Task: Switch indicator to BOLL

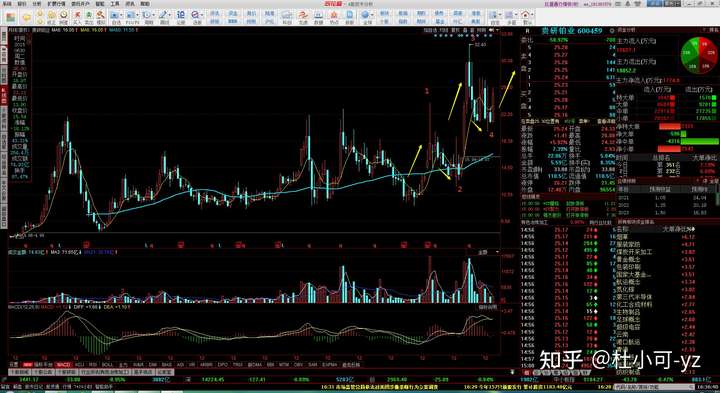Action: (x=107, y=365)
